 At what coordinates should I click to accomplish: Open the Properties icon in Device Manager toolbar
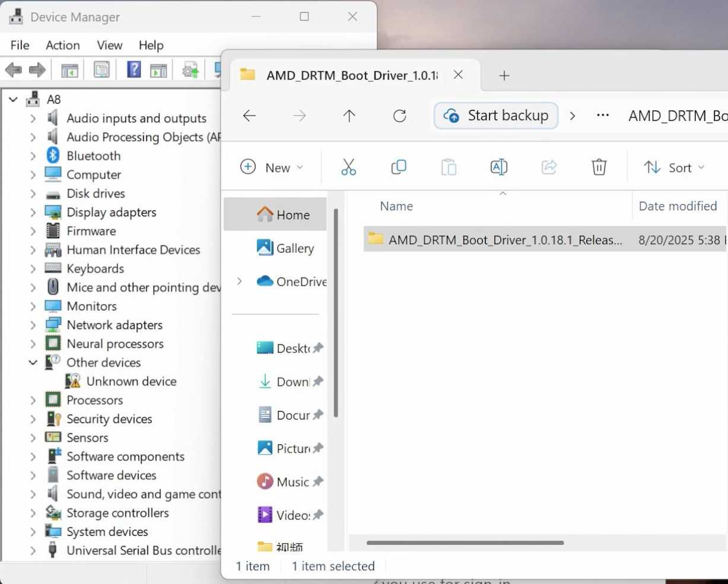point(101,71)
